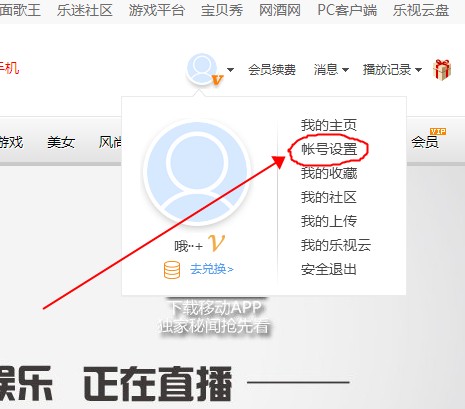This screenshot has height=409, width=465.
Task: Open 我的收藏 favorites entry
Action: (329, 173)
